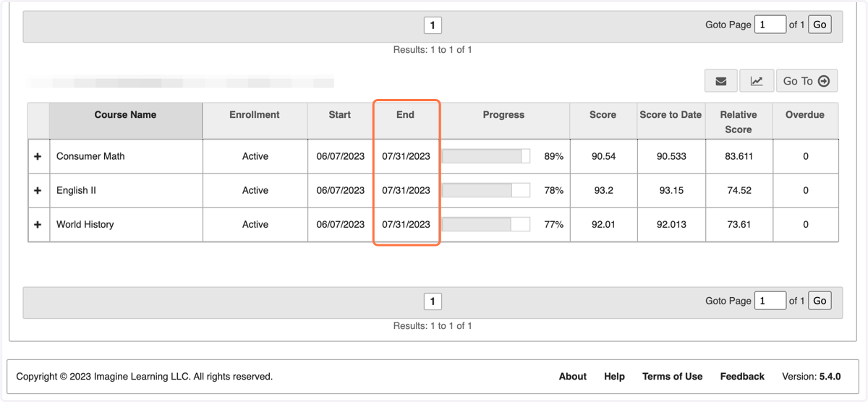Image resolution: width=868 pixels, height=402 pixels.
Task: Sort by Score to Date column header
Action: click(x=671, y=120)
